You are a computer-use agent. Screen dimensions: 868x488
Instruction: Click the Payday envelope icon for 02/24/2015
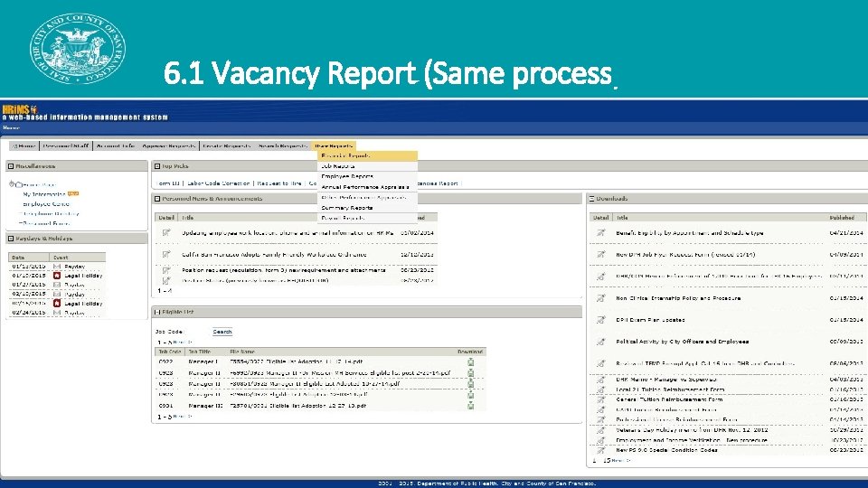[x=56, y=313]
